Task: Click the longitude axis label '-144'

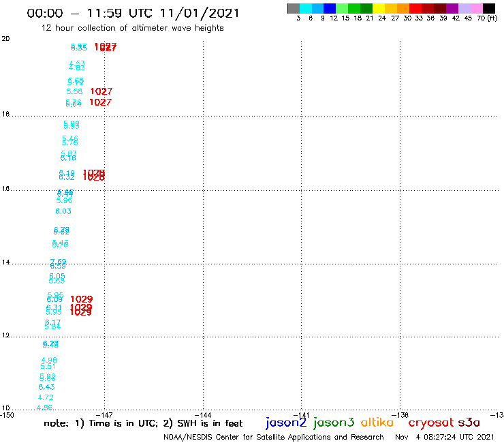Action: 203,415
